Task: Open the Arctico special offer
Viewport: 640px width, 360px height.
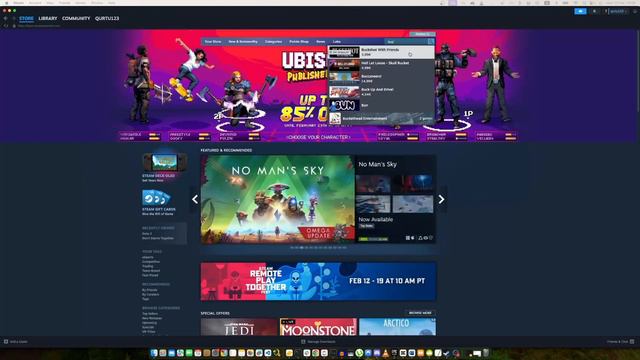Action: click(397, 327)
